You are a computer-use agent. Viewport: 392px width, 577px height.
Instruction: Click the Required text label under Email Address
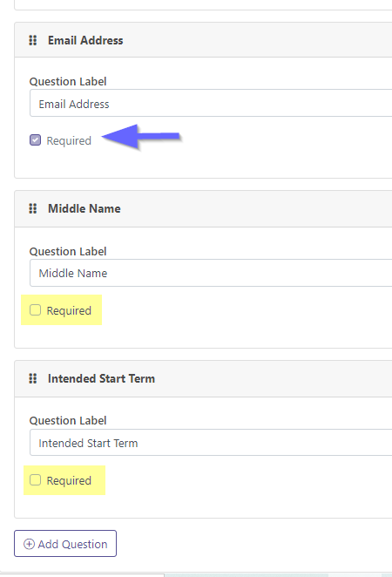coord(69,140)
